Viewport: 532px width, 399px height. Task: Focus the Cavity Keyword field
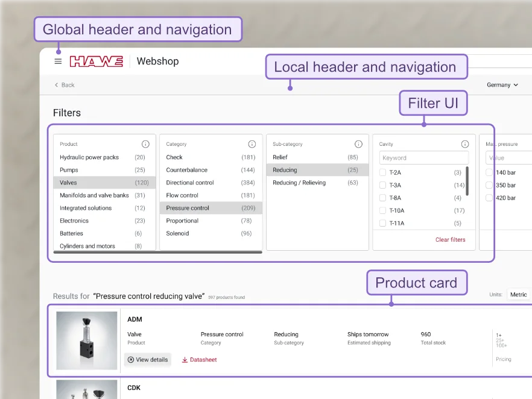(x=424, y=158)
